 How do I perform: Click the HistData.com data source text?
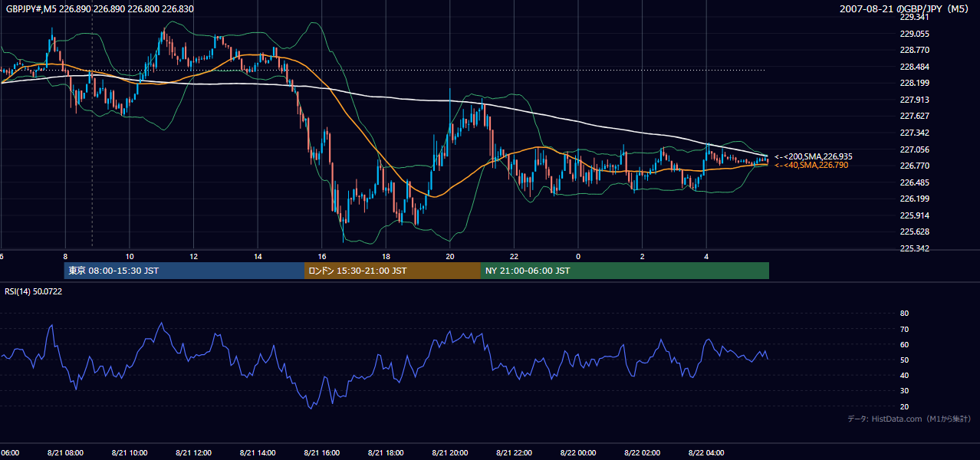tap(909, 419)
